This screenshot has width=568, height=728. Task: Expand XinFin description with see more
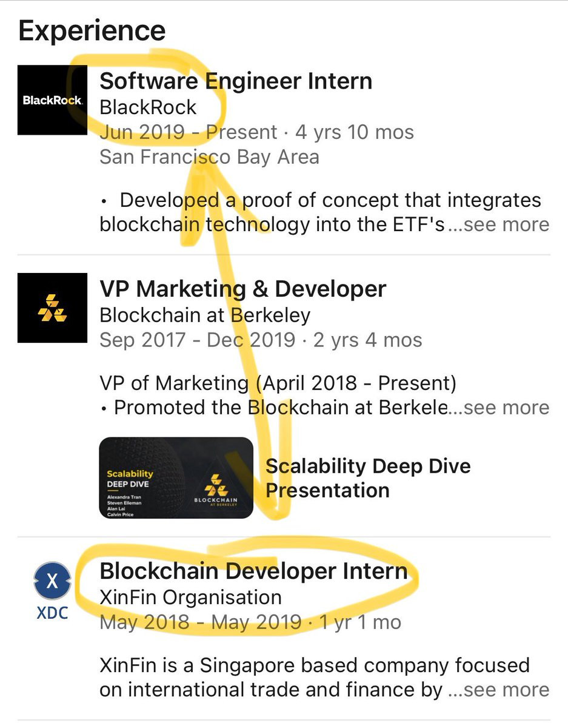point(499,690)
